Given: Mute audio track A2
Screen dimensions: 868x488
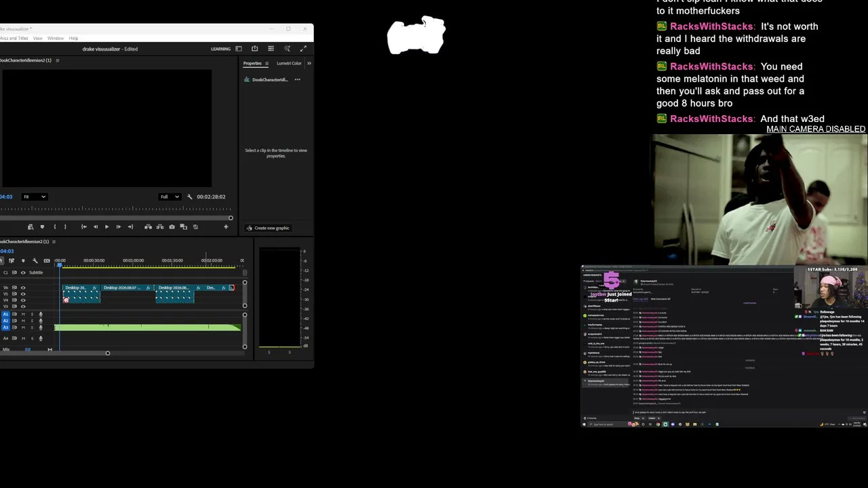Looking at the screenshot, I should coord(23,321).
